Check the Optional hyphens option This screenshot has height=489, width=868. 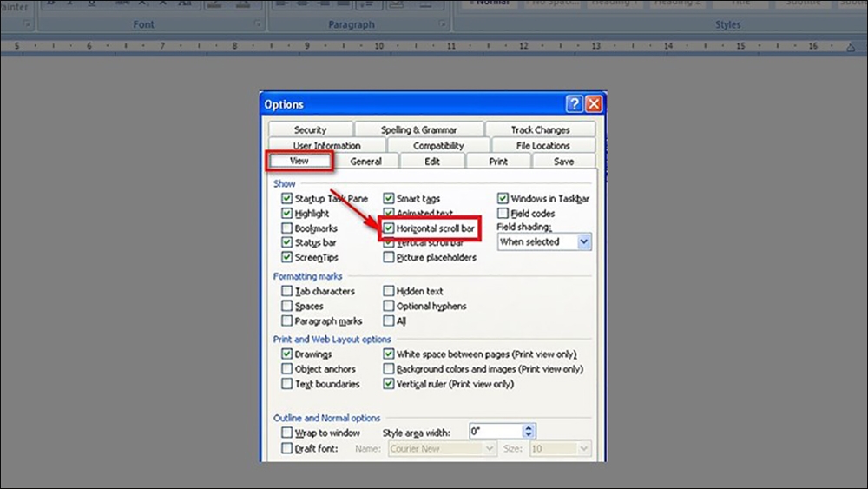[389, 307]
